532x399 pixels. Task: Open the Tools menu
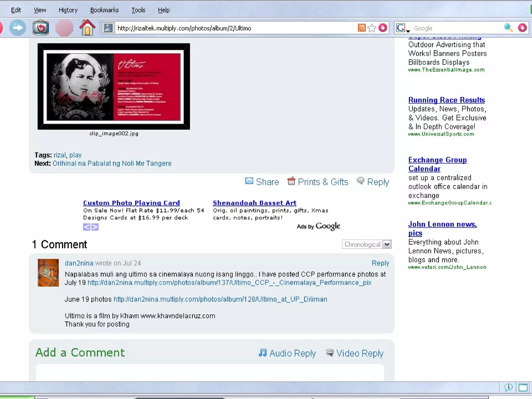[x=138, y=10]
